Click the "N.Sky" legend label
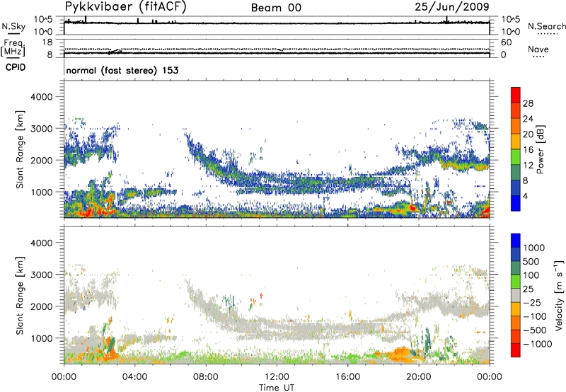 coord(13,26)
